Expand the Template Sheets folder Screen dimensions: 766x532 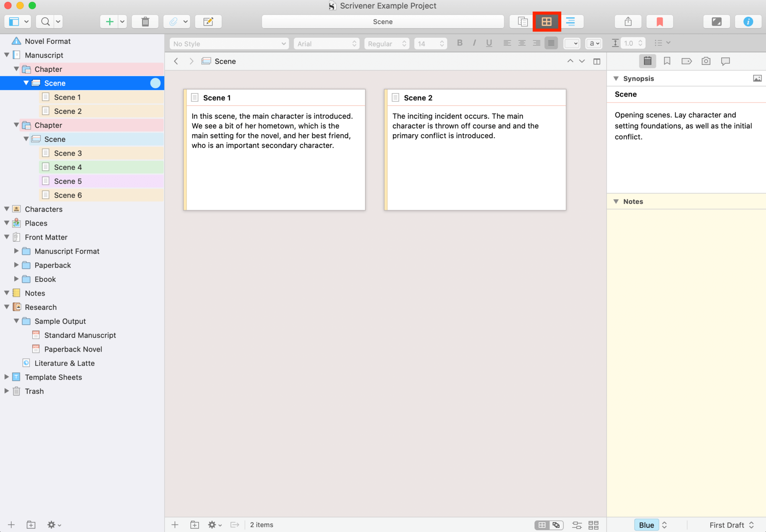(7, 377)
